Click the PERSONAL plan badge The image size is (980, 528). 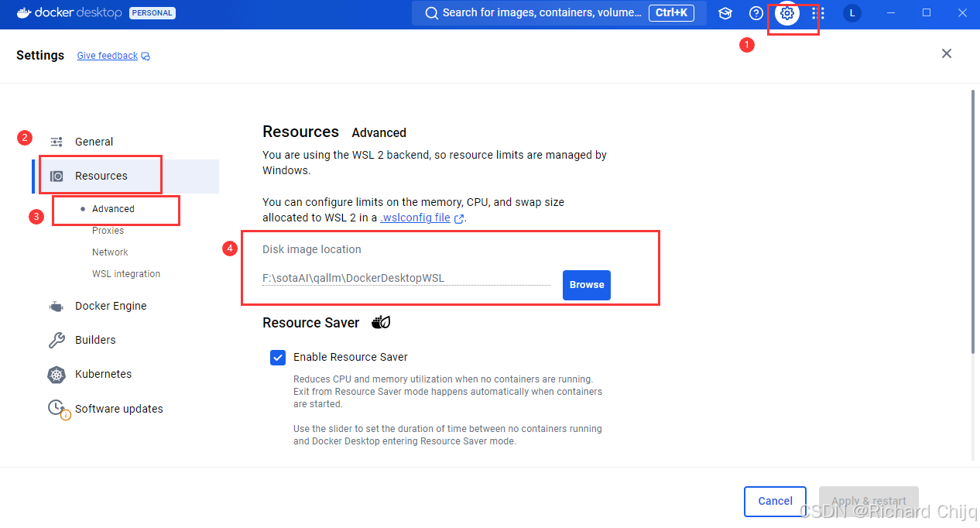152,13
